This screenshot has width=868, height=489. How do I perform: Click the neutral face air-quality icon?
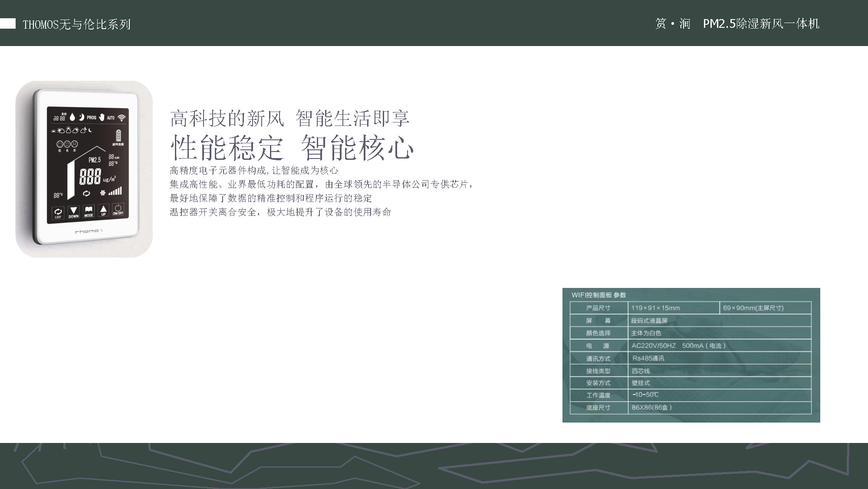tap(67, 144)
